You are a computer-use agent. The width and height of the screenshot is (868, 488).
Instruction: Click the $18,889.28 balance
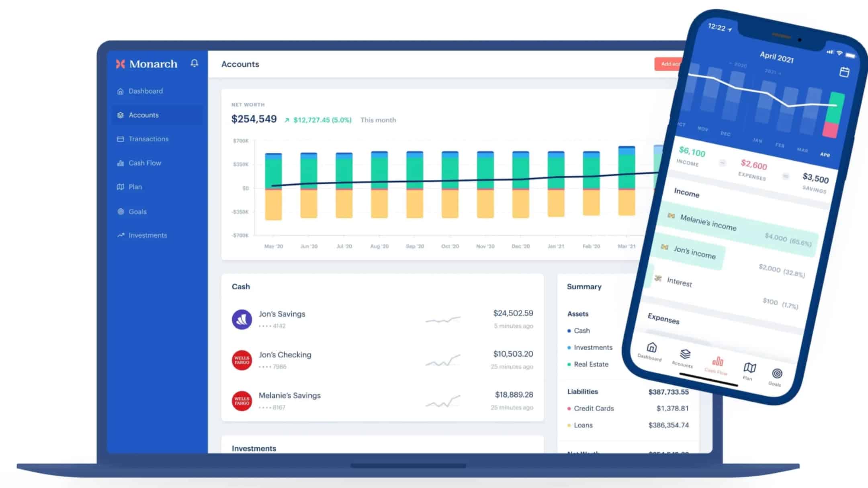point(514,395)
